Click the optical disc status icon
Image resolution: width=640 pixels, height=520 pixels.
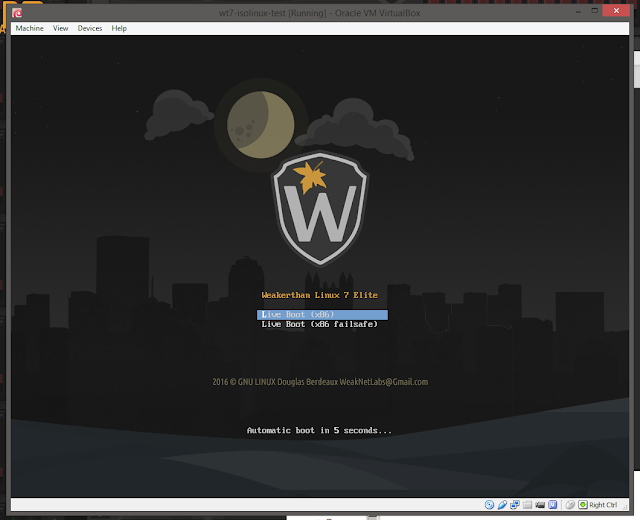pos(489,505)
